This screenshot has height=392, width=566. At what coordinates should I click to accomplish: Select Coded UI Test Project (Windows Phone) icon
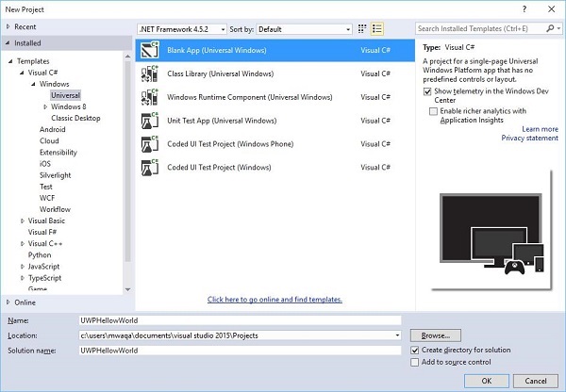pyautogui.click(x=148, y=144)
